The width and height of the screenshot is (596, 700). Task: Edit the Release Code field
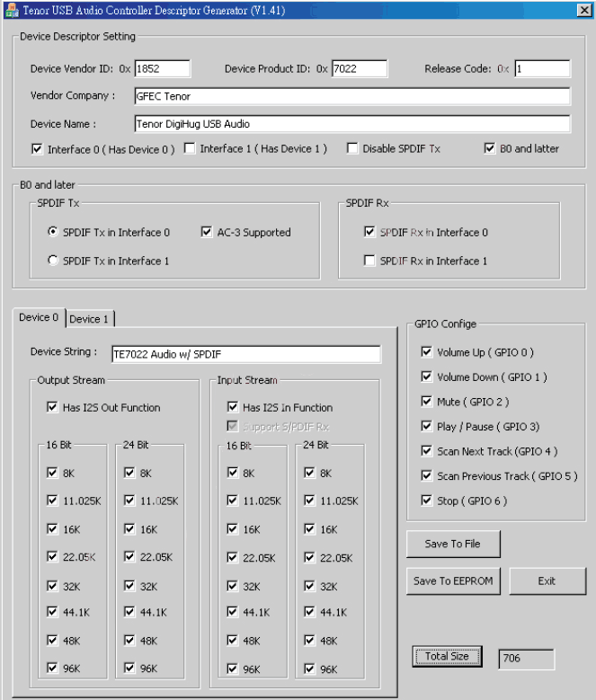tap(542, 69)
